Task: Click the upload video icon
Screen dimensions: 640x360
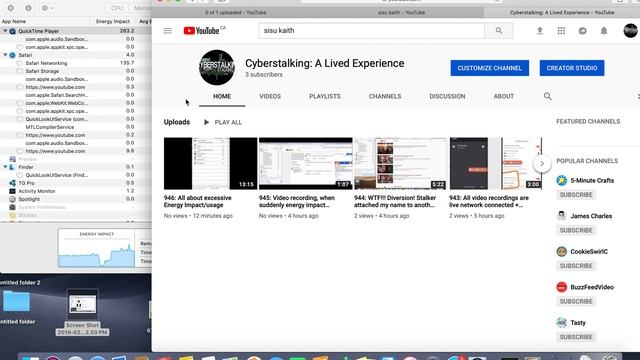Action: (x=540, y=31)
